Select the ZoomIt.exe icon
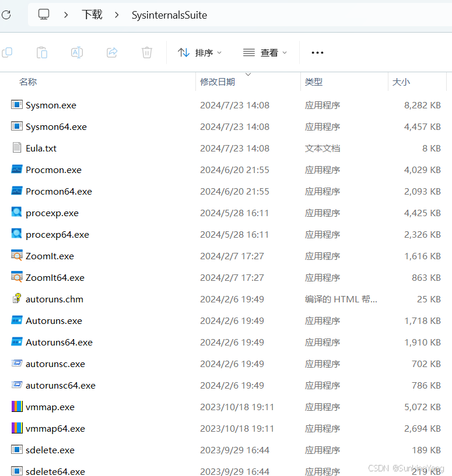Screen dimensions: 452x476 click(x=17, y=255)
